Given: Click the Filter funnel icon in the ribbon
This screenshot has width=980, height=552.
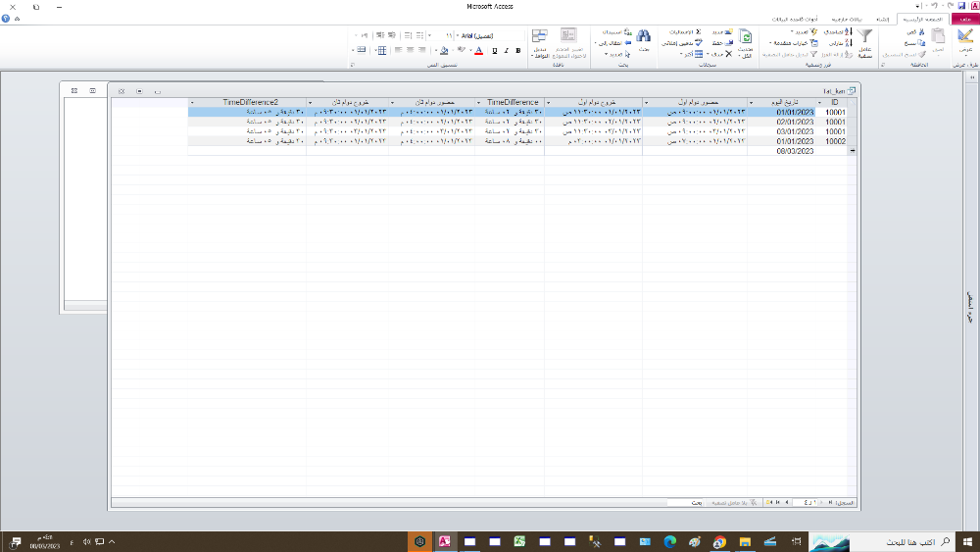Looking at the screenshot, I should pyautogui.click(x=866, y=37).
